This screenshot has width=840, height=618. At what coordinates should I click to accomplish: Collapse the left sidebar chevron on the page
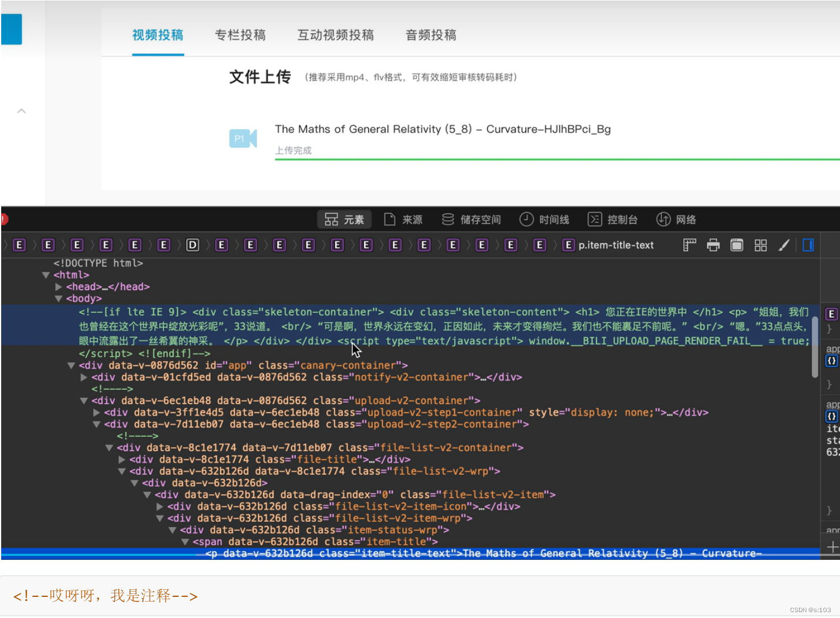[22, 111]
